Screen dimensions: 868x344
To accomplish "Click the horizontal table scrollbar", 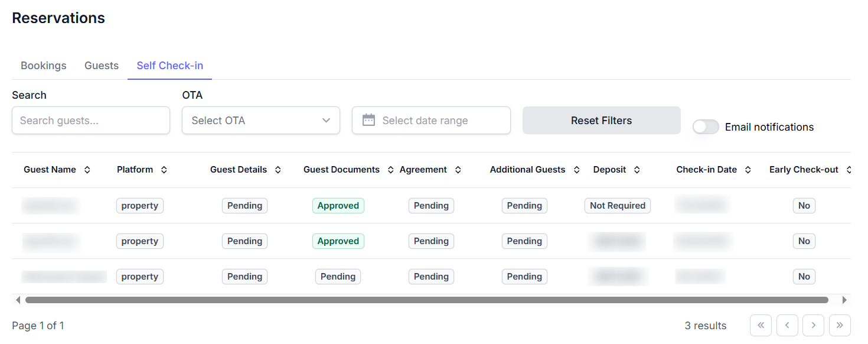I will (426, 300).
